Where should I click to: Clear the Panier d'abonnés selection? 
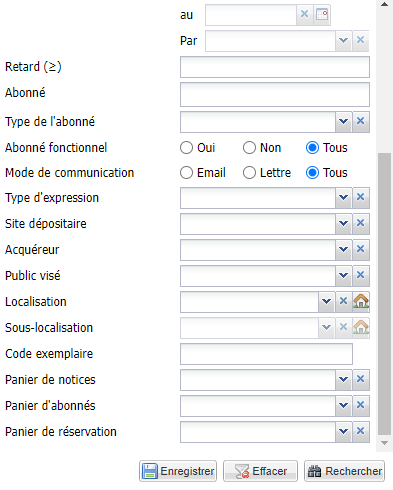click(360, 405)
